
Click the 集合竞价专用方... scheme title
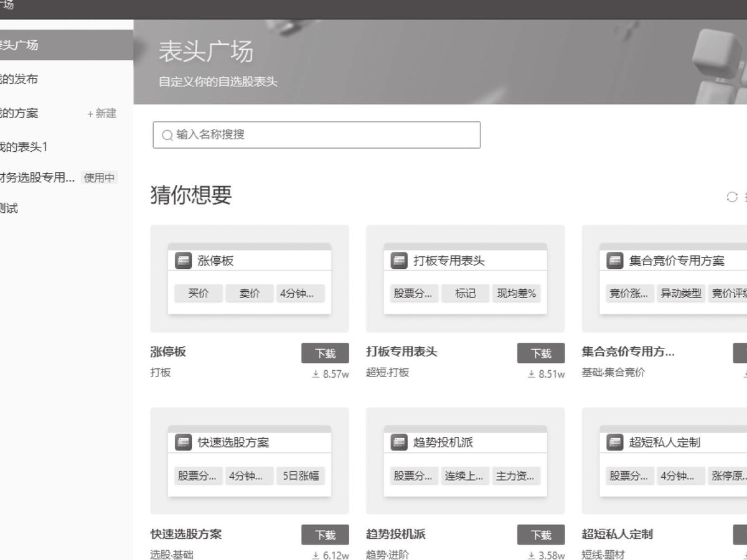628,352
